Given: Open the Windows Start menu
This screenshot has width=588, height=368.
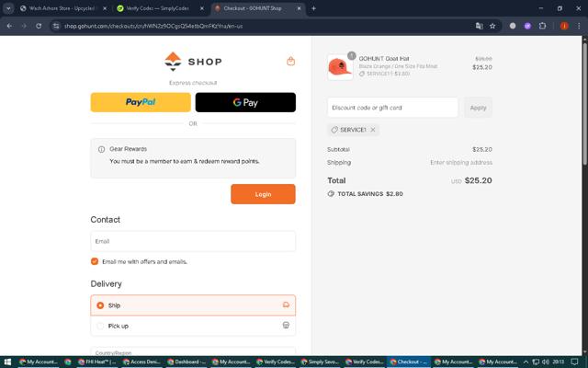Looking at the screenshot, I should coord(7,362).
